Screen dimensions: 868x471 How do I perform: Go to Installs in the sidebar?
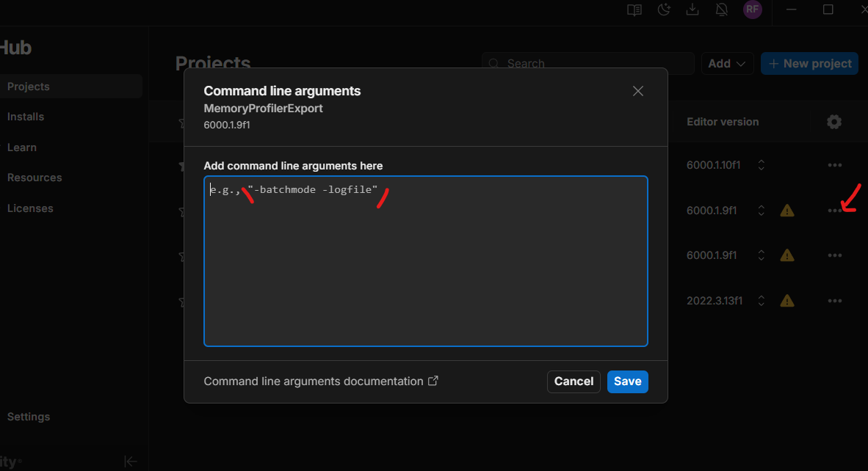click(26, 117)
